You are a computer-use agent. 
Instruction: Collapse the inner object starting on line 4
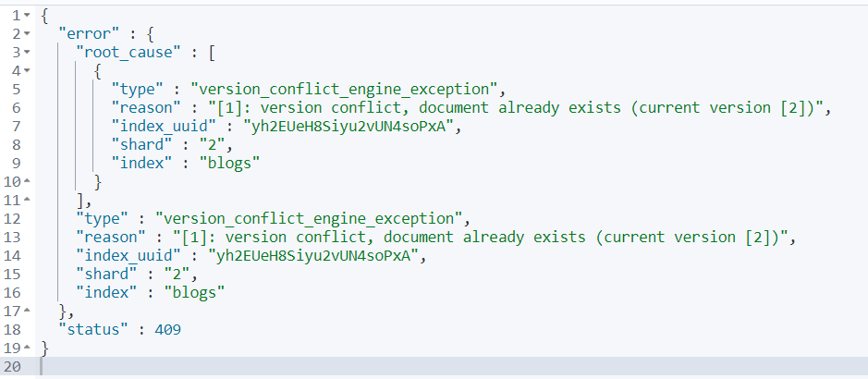point(27,70)
